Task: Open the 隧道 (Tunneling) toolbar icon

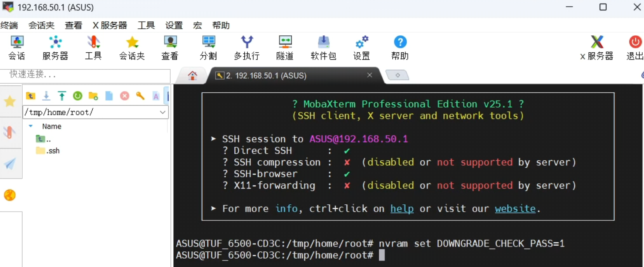Action: click(x=285, y=48)
